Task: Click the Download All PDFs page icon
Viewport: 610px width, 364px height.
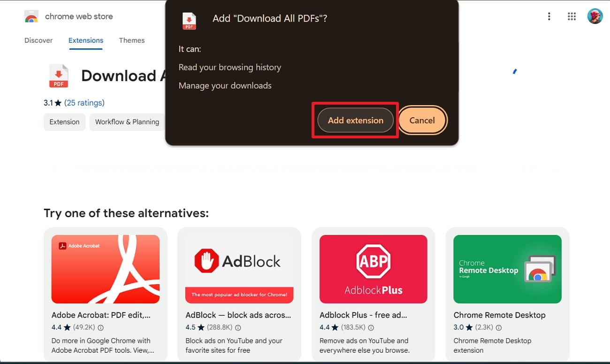Action: tap(59, 76)
